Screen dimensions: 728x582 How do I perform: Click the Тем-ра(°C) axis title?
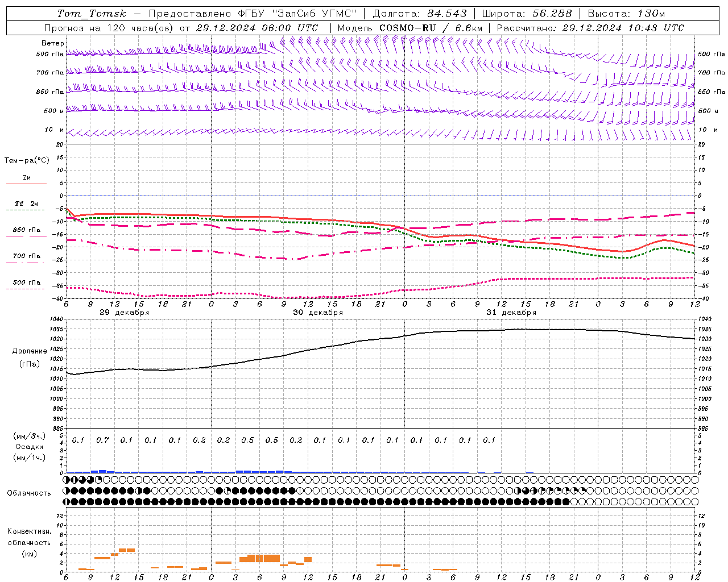[27, 161]
